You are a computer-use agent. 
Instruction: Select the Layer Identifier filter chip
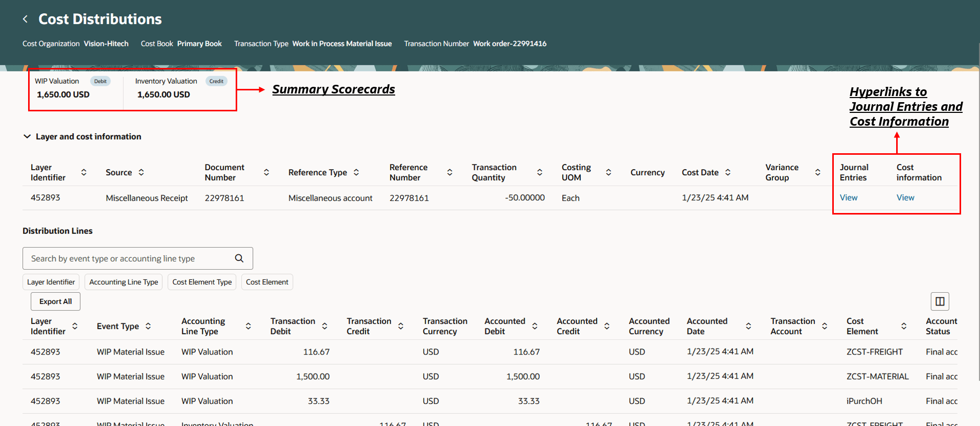(51, 282)
